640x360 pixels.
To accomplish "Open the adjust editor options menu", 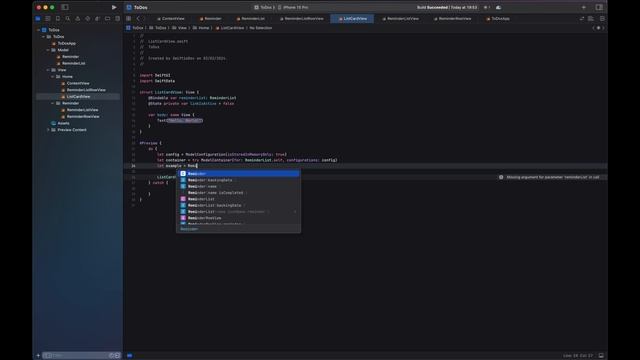I will coord(591,18).
